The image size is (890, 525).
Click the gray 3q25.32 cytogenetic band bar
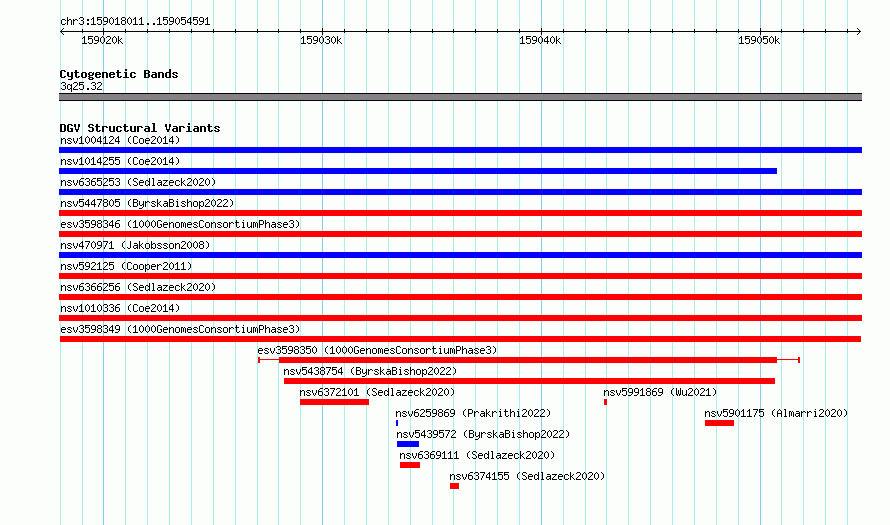pyautogui.click(x=460, y=97)
